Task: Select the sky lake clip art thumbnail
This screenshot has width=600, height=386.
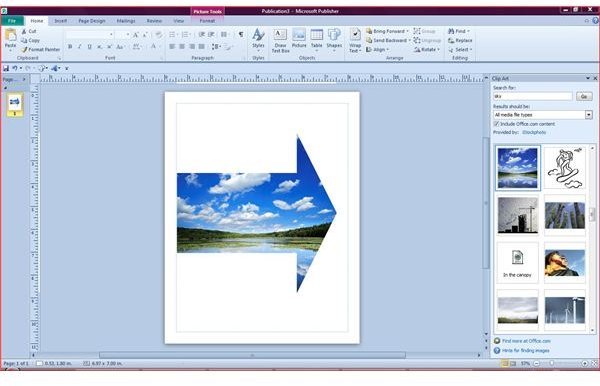Action: 518,168
